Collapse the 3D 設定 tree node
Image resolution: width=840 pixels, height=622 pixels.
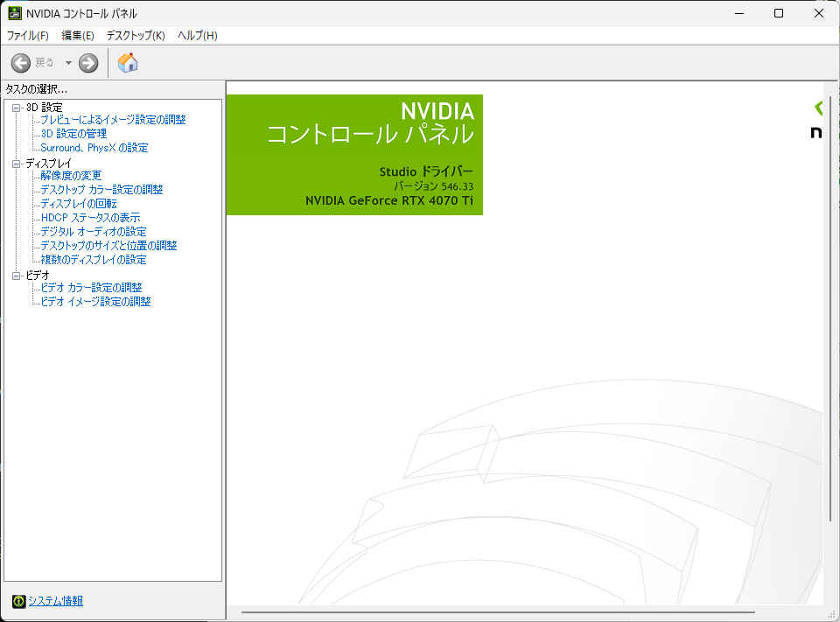pos(16,108)
